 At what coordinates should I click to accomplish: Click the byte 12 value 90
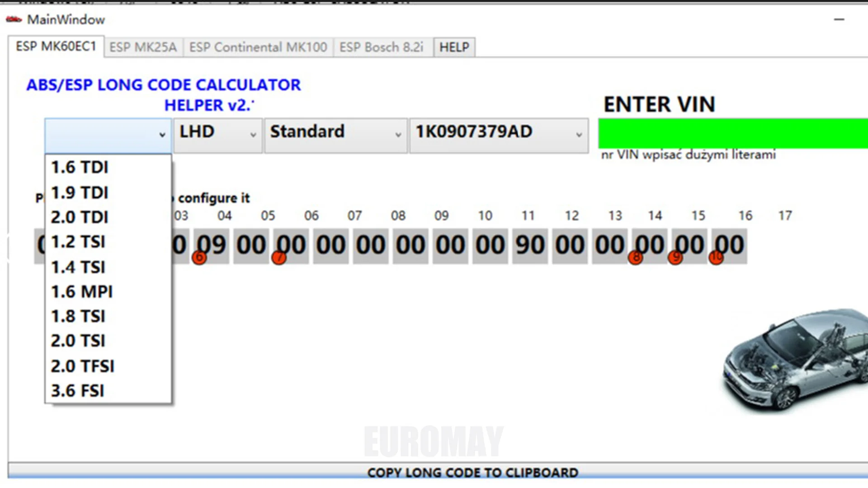click(530, 246)
